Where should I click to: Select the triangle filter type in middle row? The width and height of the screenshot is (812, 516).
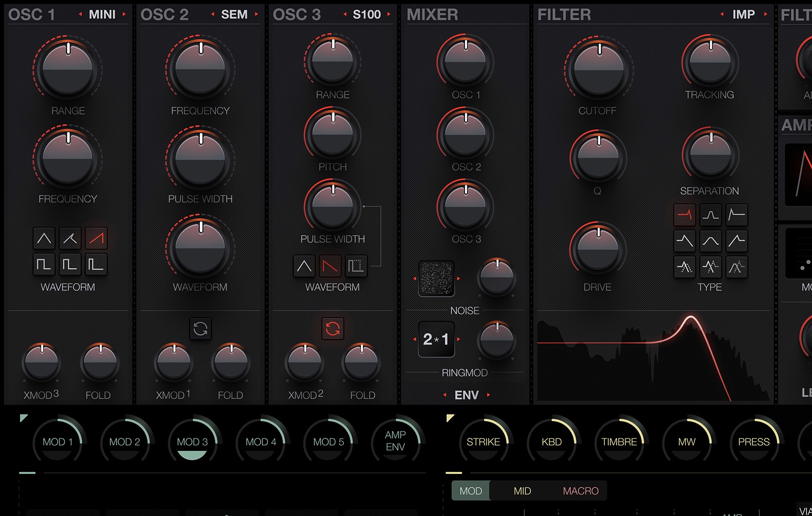710,240
